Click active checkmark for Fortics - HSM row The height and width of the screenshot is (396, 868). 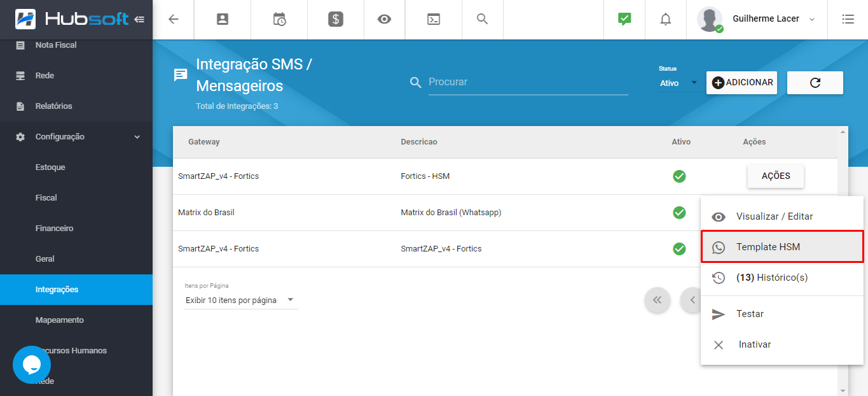[x=679, y=176]
